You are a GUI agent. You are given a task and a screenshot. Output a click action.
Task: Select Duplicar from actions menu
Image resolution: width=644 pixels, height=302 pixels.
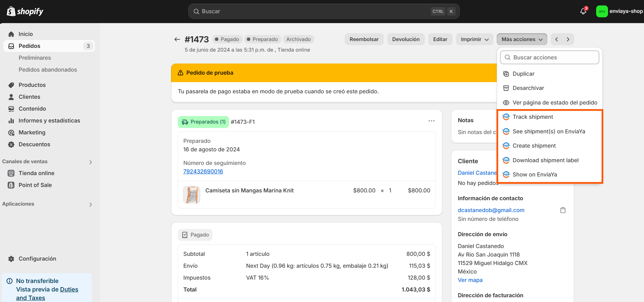click(549, 74)
